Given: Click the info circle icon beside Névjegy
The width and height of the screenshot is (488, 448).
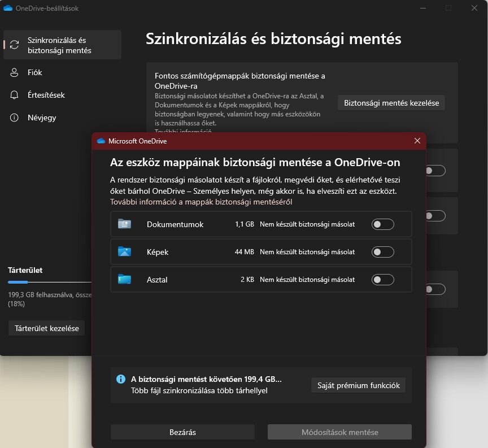Looking at the screenshot, I should point(14,118).
